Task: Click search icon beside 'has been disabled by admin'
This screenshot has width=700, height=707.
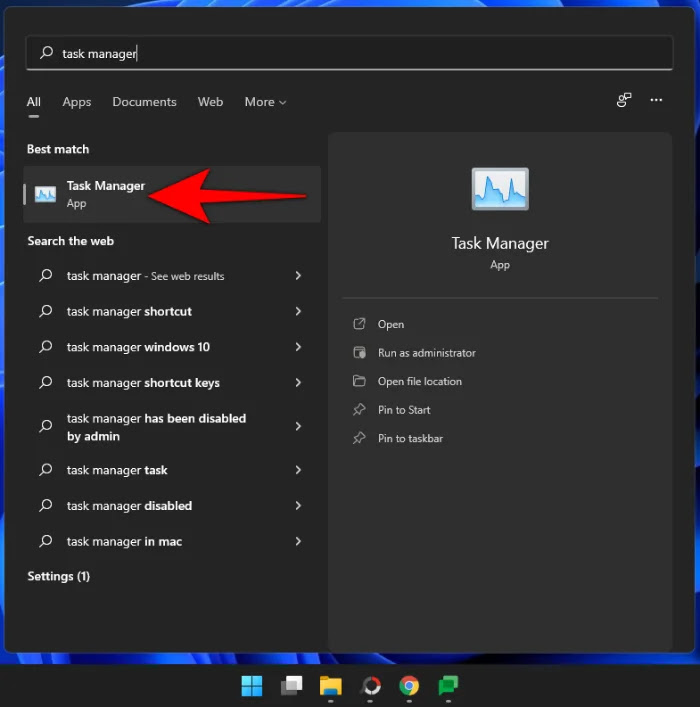Action: point(46,426)
